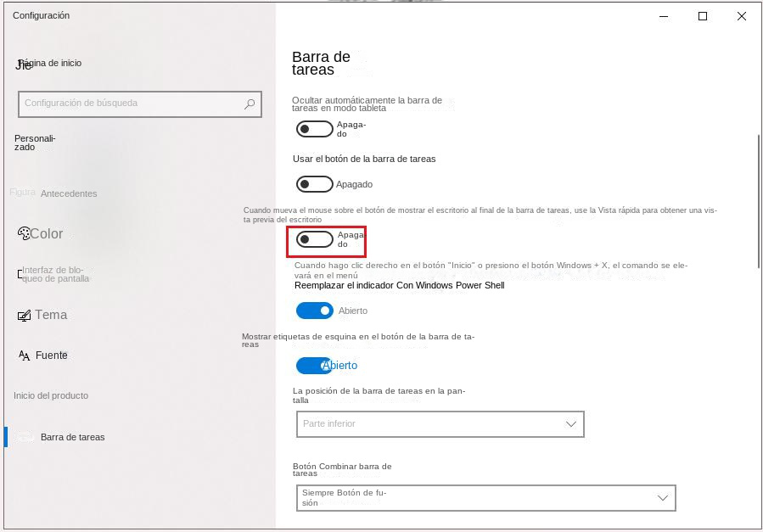763x532 pixels.
Task: Click the Fuente font icon
Action: 25,356
